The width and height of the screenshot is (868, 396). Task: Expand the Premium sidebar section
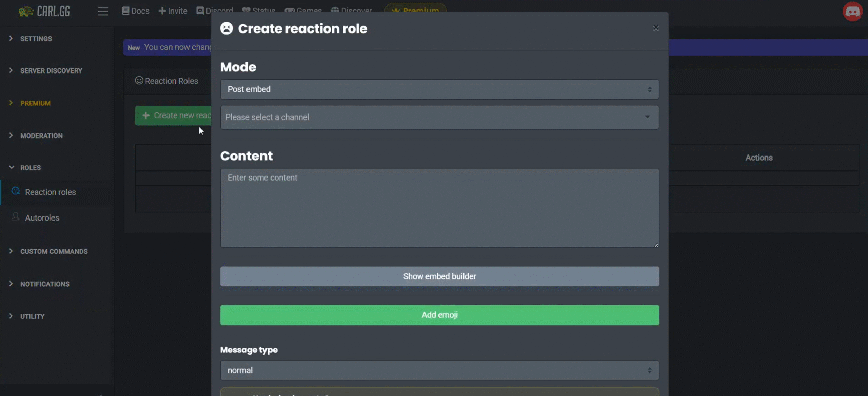[35, 103]
